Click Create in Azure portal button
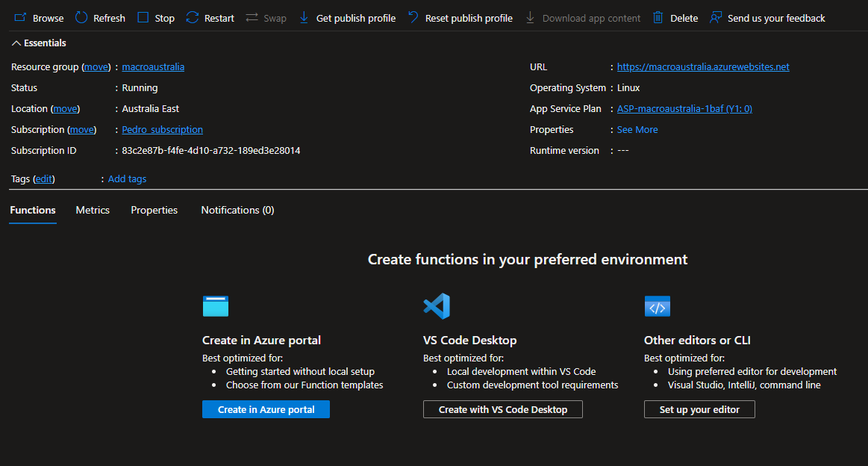 click(266, 409)
